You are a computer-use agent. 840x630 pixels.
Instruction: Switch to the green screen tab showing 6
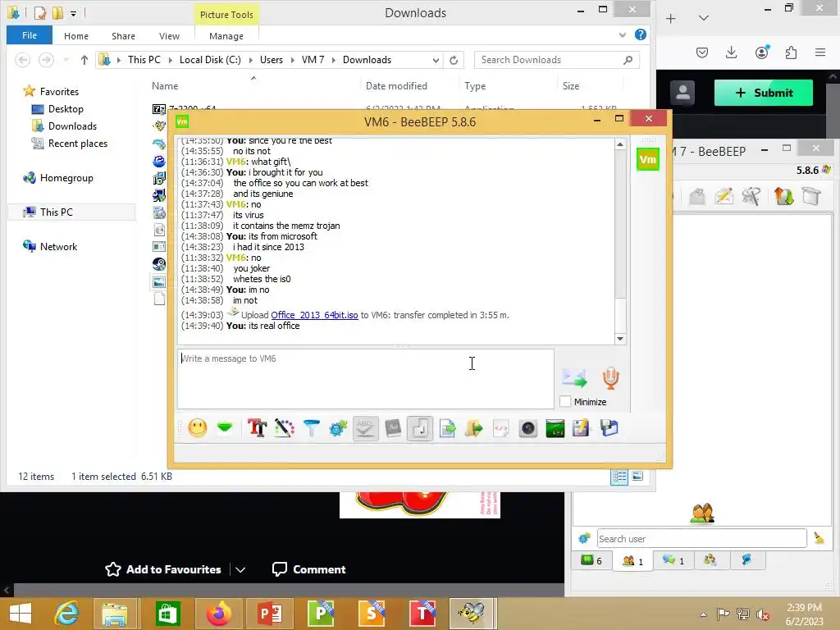click(591, 560)
